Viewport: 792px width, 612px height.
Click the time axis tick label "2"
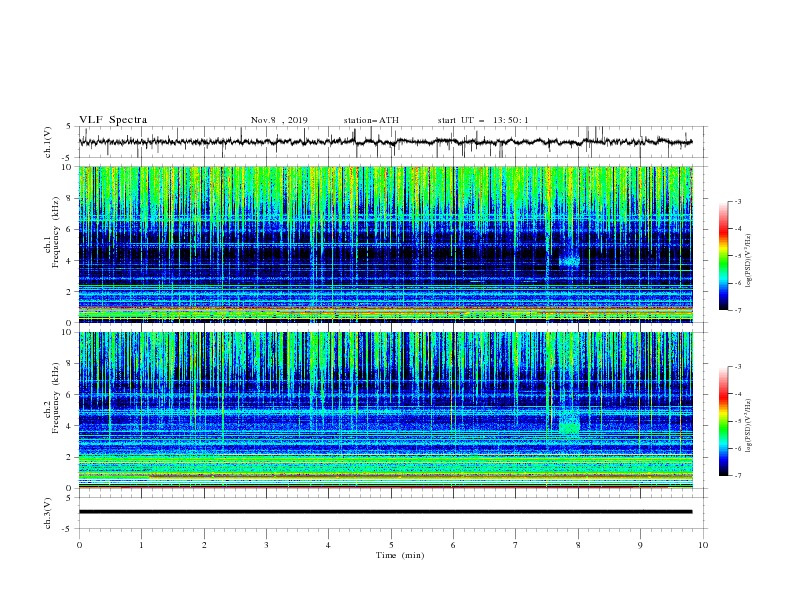point(204,545)
